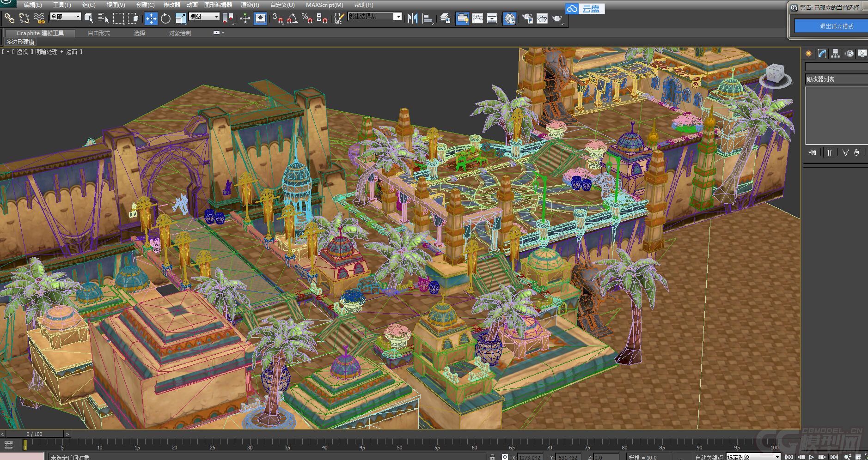Click the 云盘 cloud drive button
The width and height of the screenshot is (868, 460).
pos(585,9)
